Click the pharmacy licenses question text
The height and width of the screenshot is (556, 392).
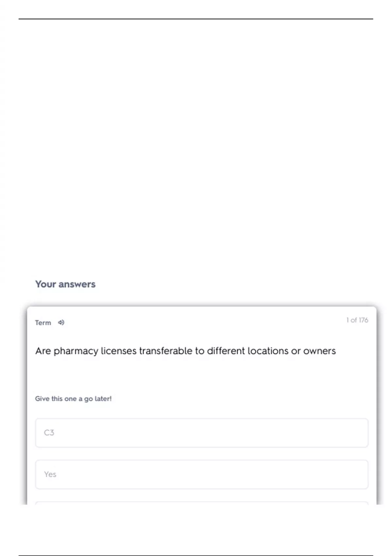pyautogui.click(x=185, y=351)
